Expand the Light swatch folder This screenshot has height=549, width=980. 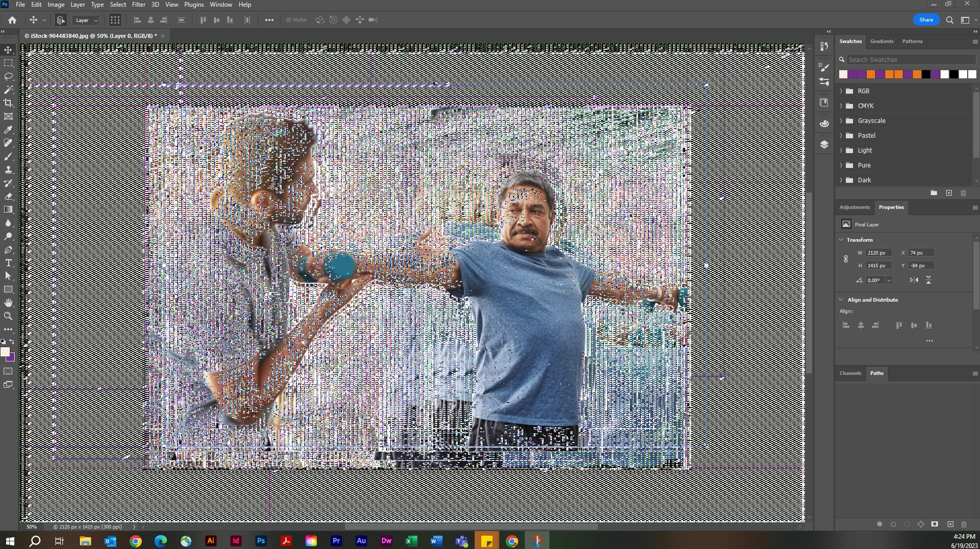tap(841, 150)
